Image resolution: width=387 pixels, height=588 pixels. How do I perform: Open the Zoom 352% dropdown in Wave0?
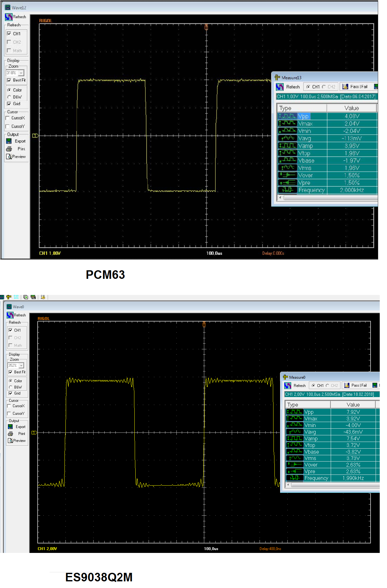pyautogui.click(x=21, y=365)
